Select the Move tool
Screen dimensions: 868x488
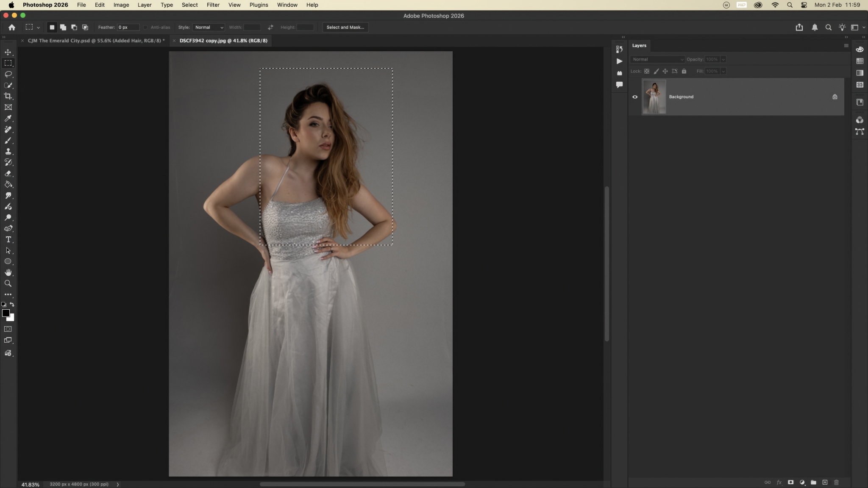(8, 52)
